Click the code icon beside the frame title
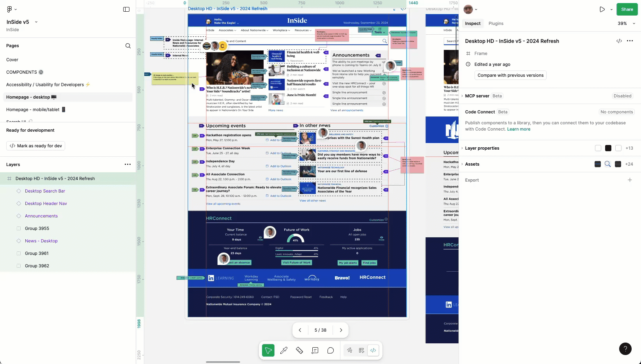641x364 pixels. [x=619, y=41]
